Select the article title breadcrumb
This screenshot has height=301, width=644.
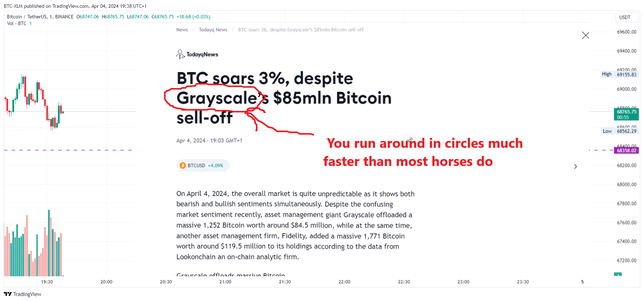pyautogui.click(x=301, y=30)
